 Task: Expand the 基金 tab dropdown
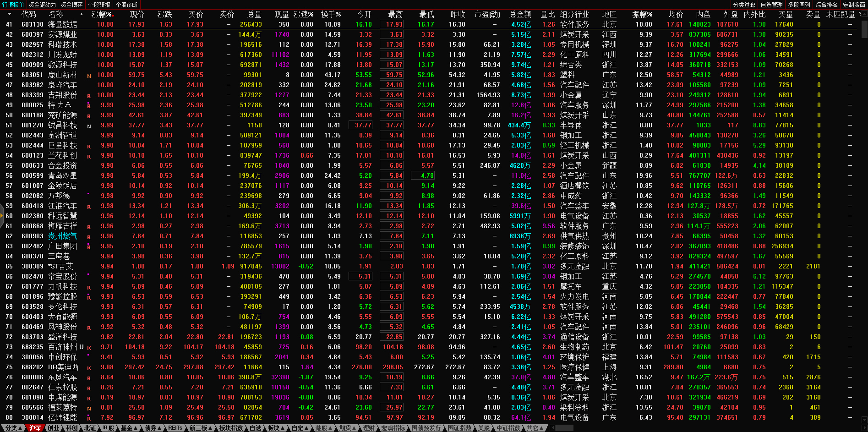[136, 428]
